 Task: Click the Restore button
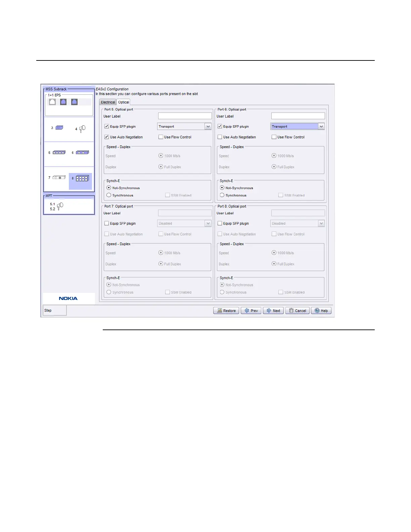226,311
